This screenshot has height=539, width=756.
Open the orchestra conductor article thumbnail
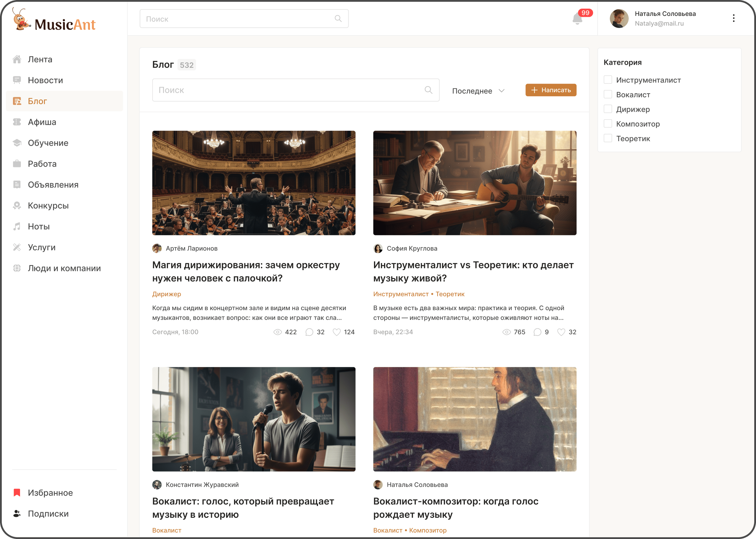click(x=254, y=183)
